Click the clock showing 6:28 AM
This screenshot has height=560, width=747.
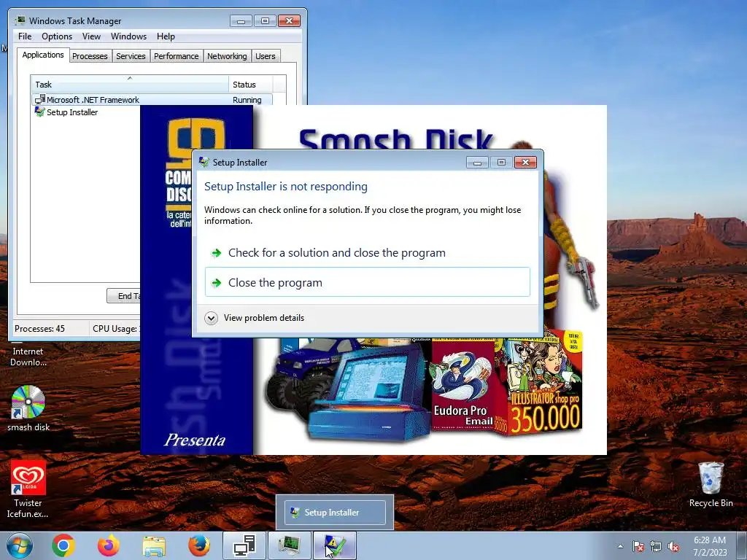point(710,545)
